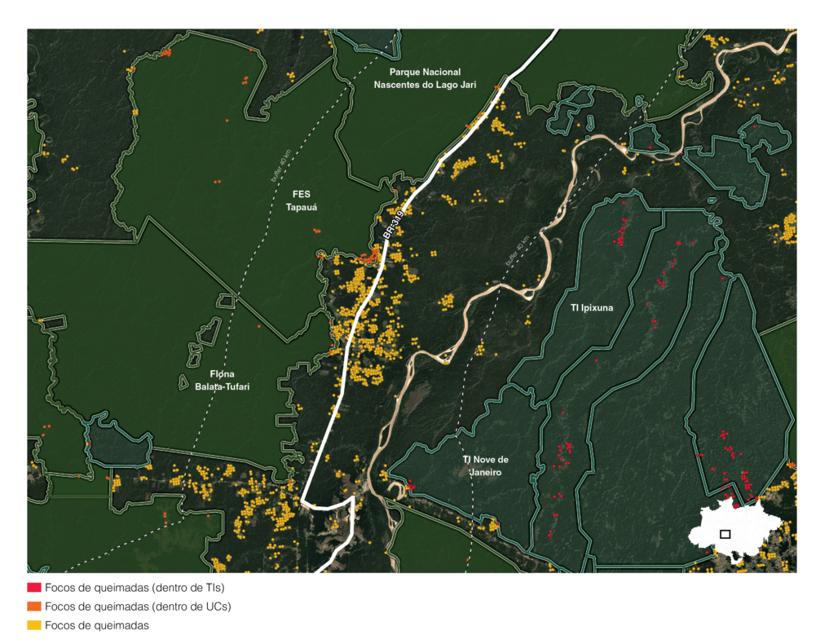This screenshot has height=644, width=829.
Task: Click red fire cluster above TI Ipixuna label
Action: [x=622, y=235]
